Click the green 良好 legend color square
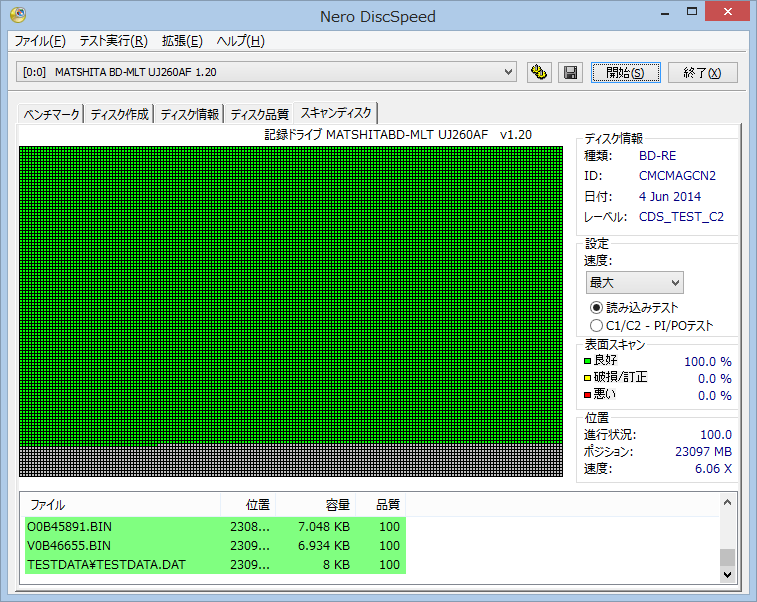The height and width of the screenshot is (602, 757). point(588,361)
